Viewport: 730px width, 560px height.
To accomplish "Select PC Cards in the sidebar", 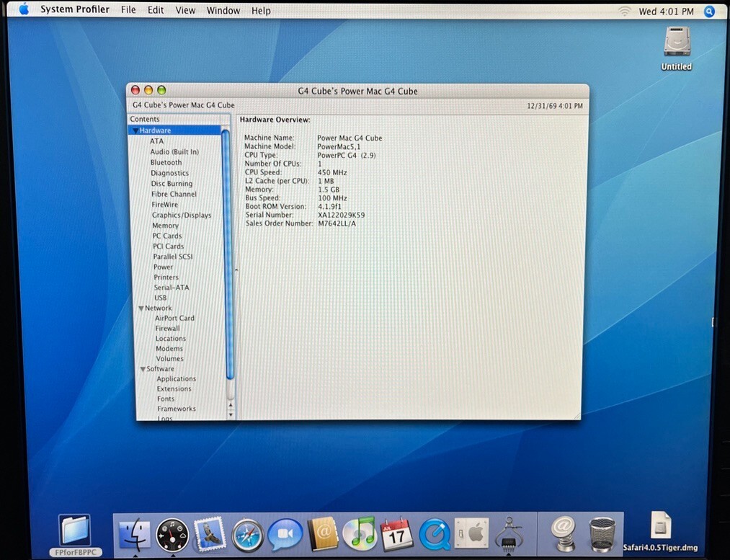I will [x=167, y=236].
